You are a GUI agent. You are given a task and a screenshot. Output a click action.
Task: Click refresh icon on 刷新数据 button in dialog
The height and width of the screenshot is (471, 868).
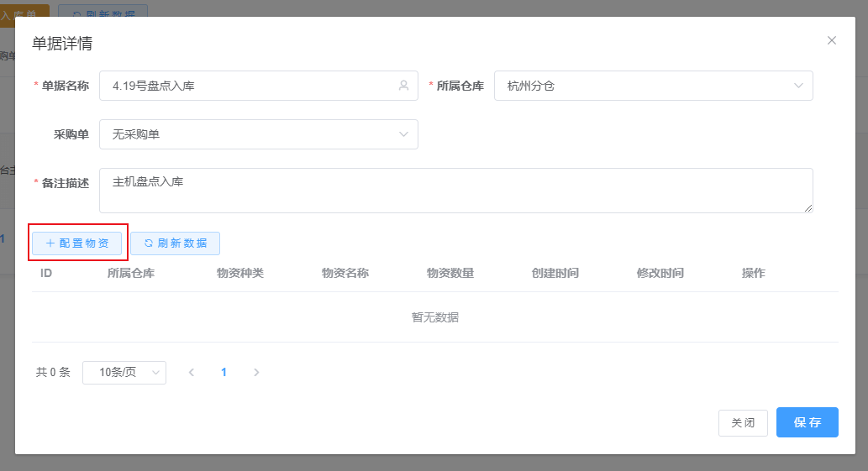coord(149,243)
